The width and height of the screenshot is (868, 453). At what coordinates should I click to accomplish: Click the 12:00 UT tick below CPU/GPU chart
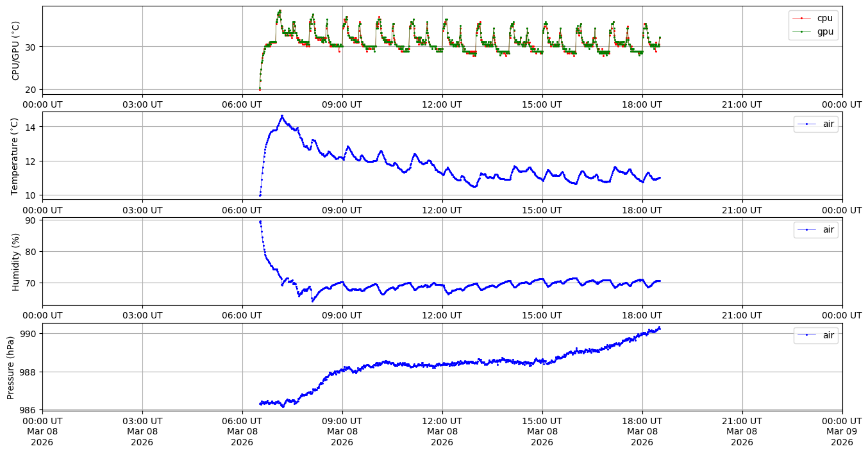pos(442,104)
